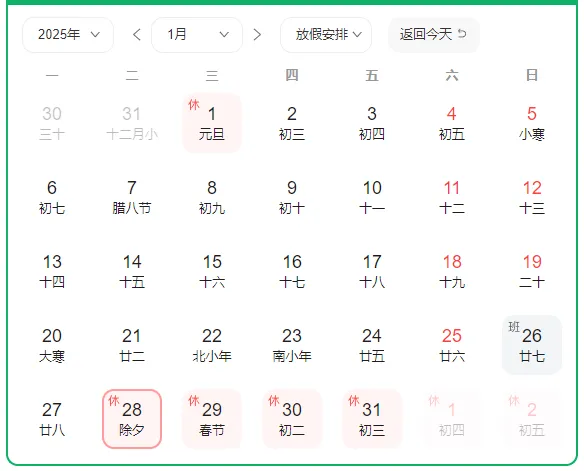Choose January 22 北小年
This screenshot has width=584, height=471.
212,345
